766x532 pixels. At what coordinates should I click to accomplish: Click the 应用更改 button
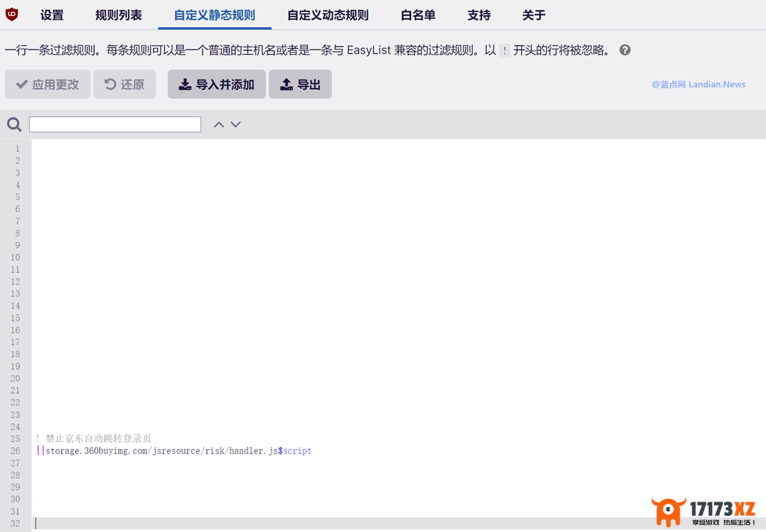tap(47, 84)
